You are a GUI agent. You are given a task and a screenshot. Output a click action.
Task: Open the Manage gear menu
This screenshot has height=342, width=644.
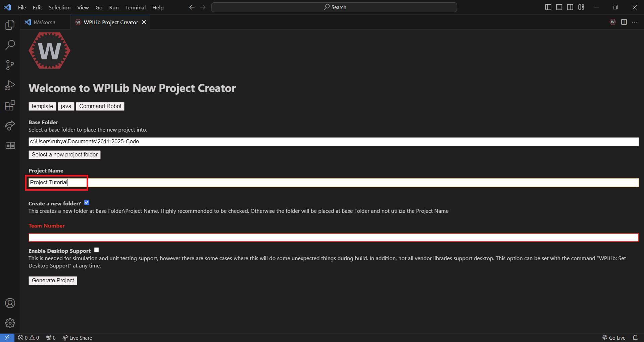click(10, 323)
